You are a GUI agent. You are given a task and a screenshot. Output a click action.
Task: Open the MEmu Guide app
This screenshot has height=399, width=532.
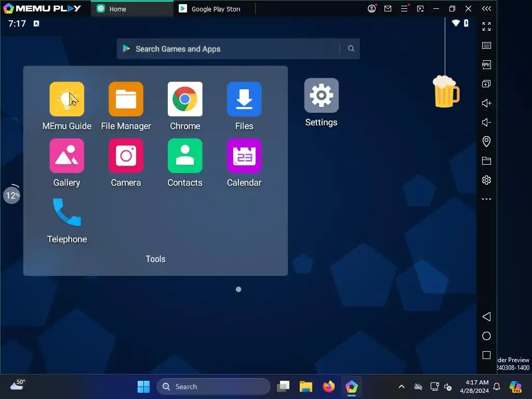[67, 99]
